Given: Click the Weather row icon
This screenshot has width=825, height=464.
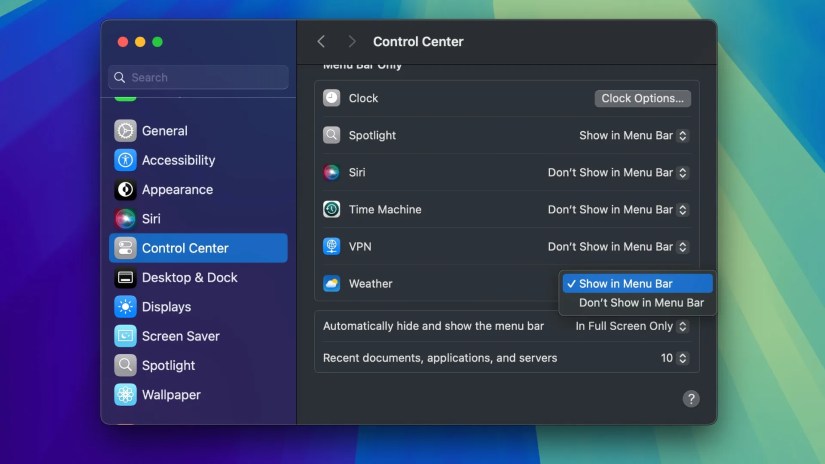Looking at the screenshot, I should click(331, 284).
